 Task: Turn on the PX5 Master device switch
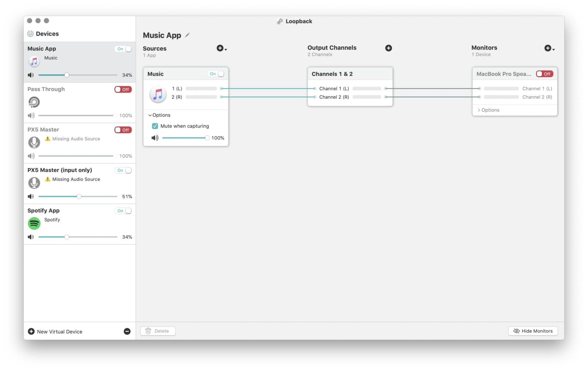[123, 130]
